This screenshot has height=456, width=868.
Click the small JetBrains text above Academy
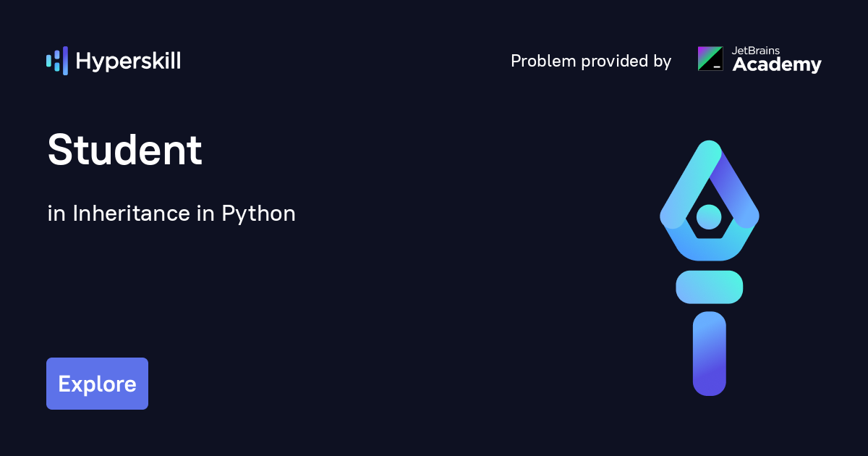pyautogui.click(x=757, y=51)
